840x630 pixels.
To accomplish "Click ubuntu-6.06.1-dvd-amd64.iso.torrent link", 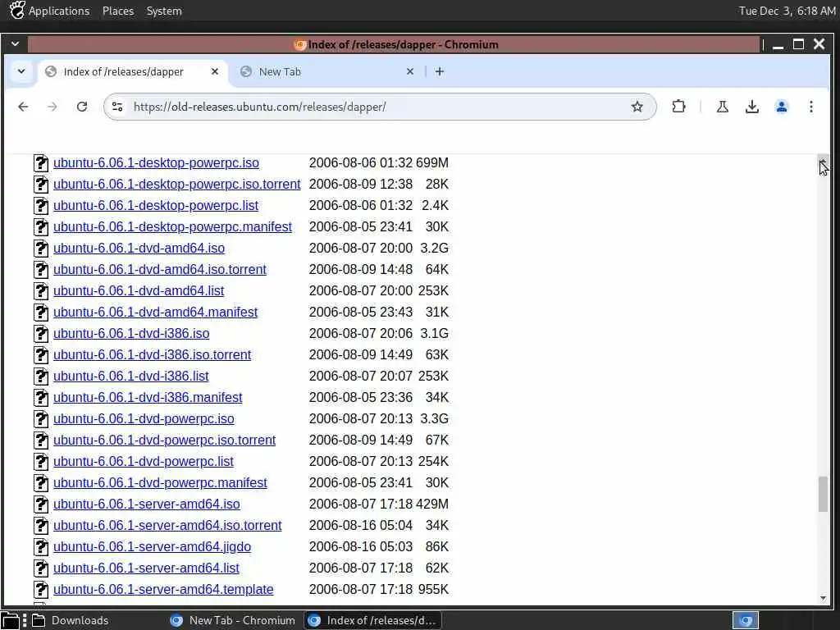I will [160, 269].
